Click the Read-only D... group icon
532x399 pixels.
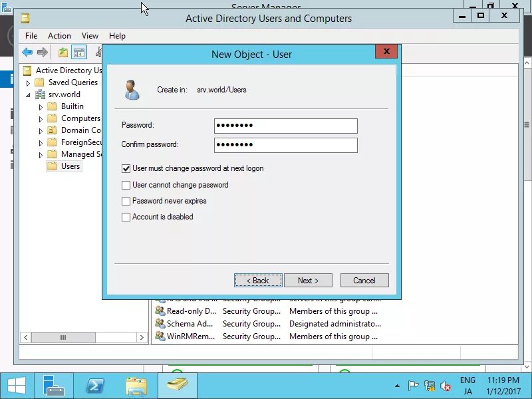coord(160,311)
